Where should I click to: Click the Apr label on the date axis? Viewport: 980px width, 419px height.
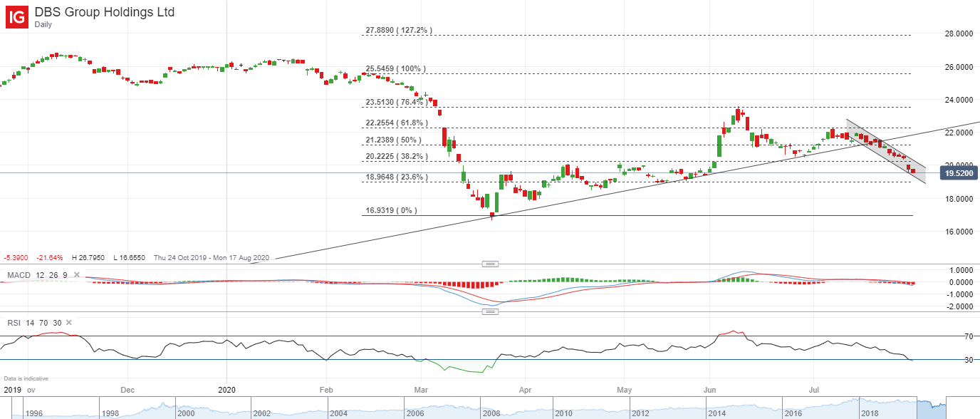coord(526,390)
